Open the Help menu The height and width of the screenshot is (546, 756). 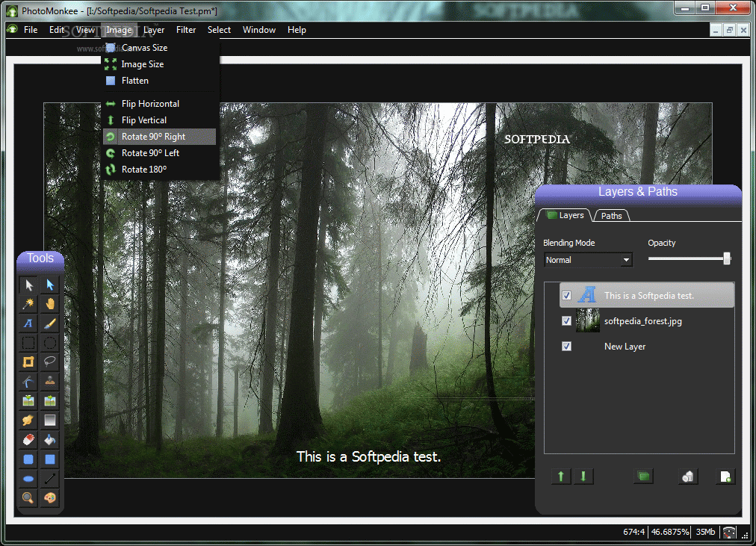pos(297,30)
